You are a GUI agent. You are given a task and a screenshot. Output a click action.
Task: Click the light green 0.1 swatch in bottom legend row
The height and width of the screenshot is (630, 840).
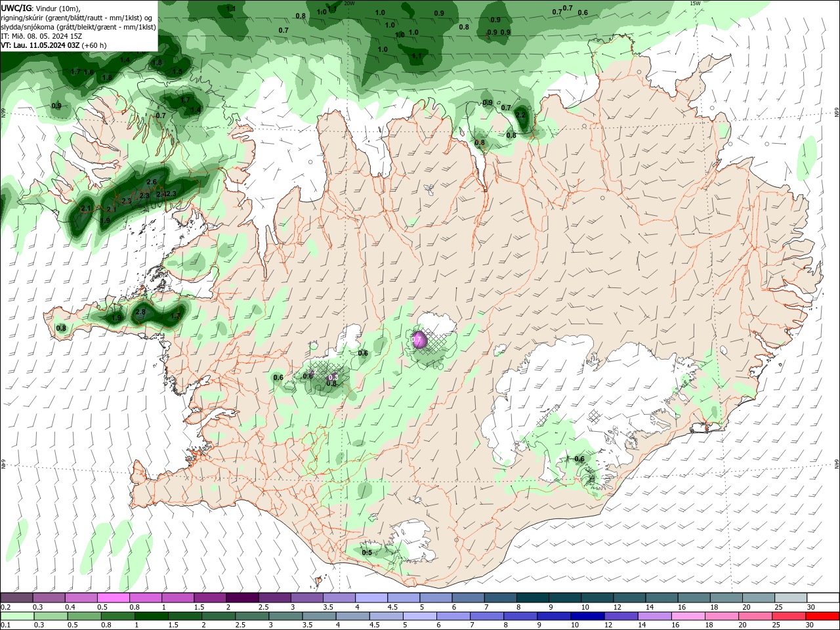point(17,616)
